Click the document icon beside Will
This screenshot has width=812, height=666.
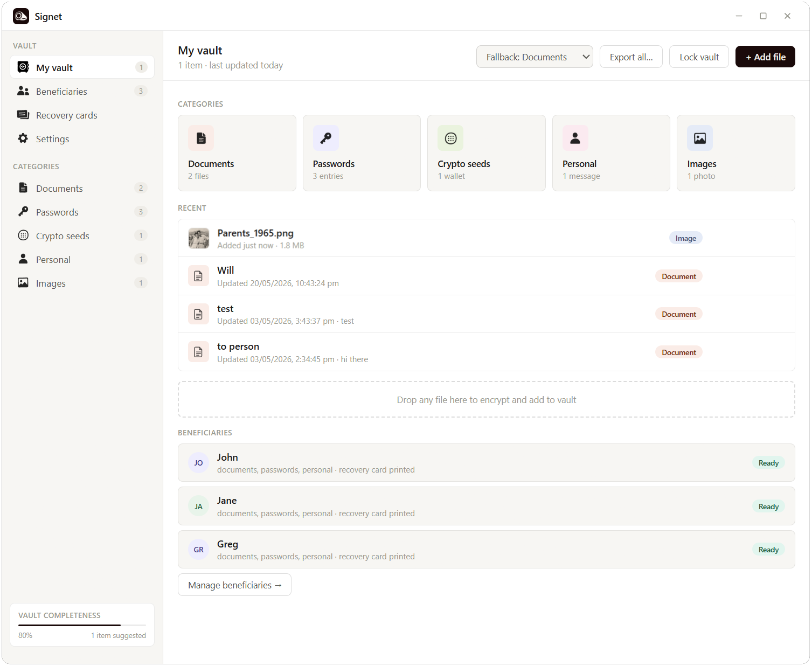198,276
